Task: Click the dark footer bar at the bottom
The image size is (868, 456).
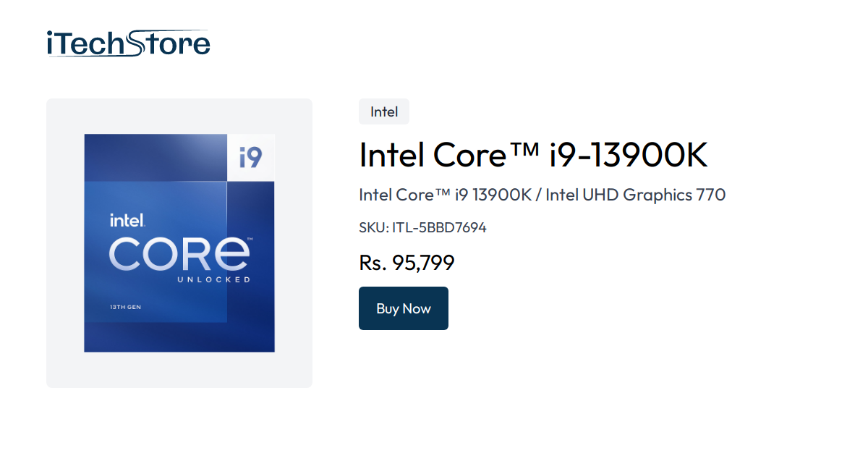Action: click(434, 450)
